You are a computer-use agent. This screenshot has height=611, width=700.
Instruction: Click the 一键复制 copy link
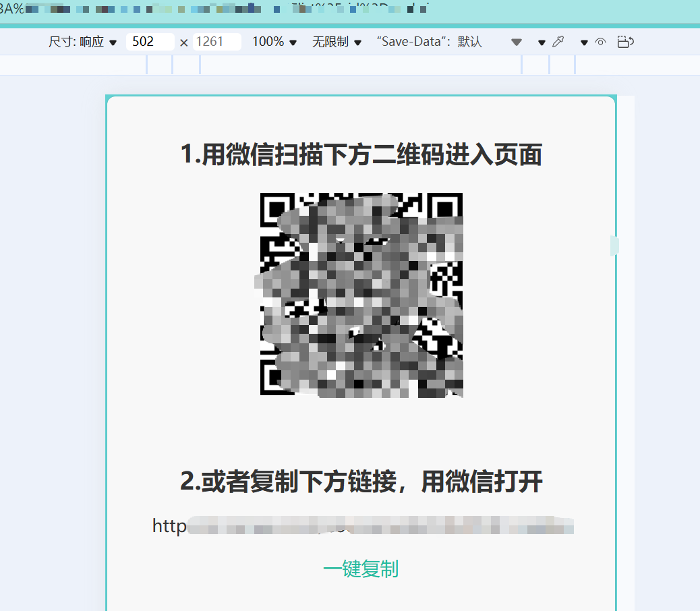pos(361,569)
